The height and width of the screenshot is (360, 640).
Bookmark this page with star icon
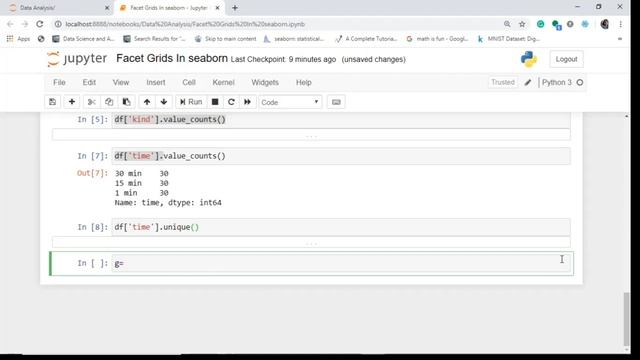click(522, 24)
